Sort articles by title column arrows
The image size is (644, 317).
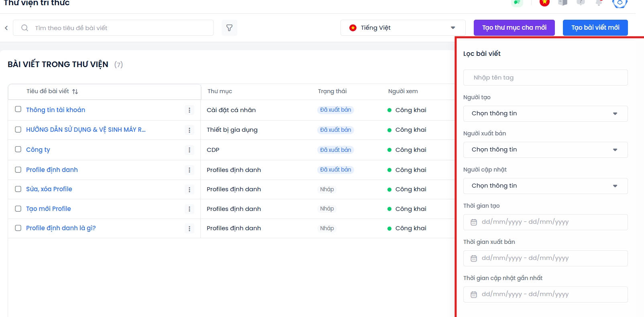[x=75, y=92]
